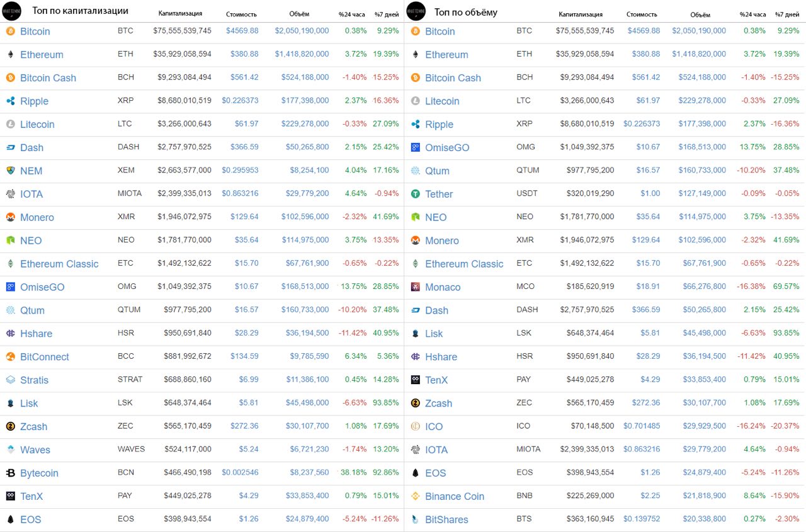This screenshot has width=806, height=532.
Task: Click the logo beside 'Топ по капитализации'
Action: pos(11,11)
